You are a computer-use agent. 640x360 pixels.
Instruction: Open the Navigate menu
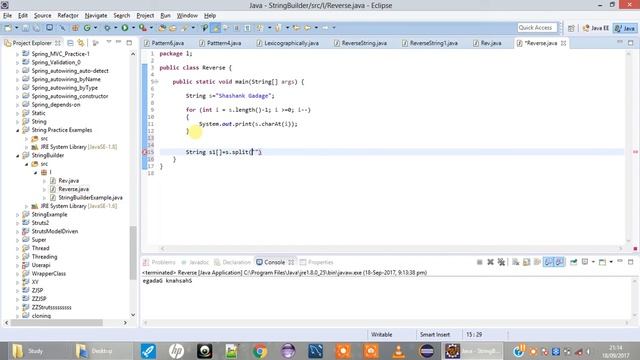[x=96, y=16]
